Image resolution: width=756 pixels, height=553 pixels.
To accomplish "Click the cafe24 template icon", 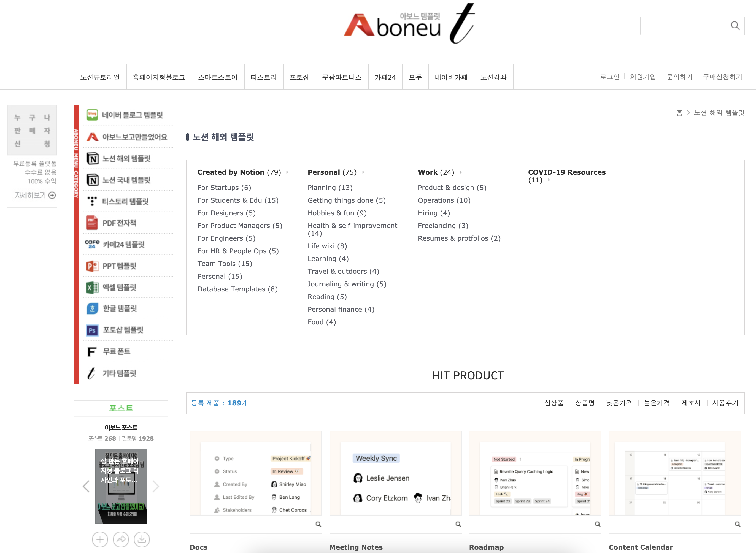I will point(92,244).
